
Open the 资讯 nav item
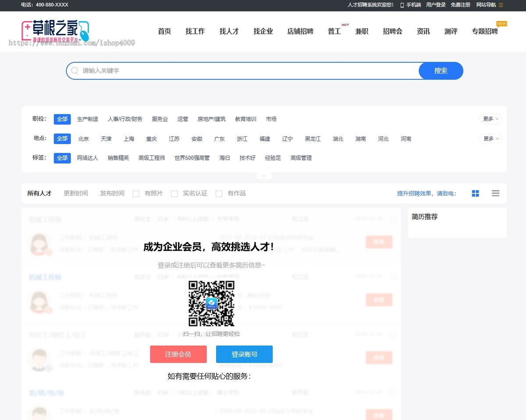(423, 31)
